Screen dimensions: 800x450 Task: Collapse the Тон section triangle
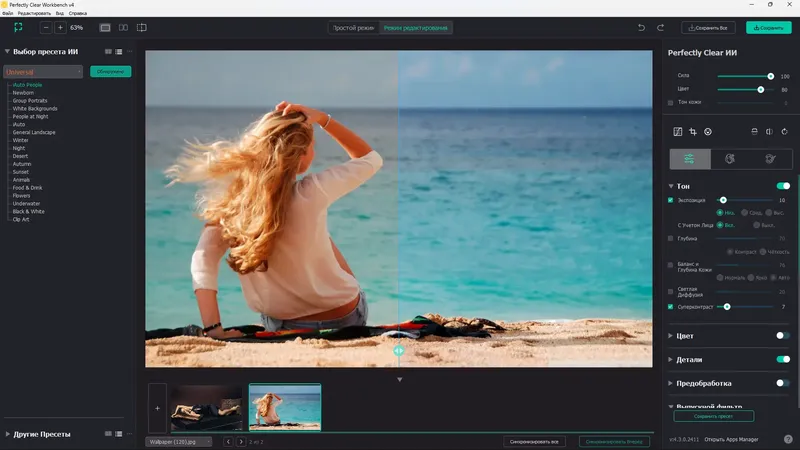[671, 186]
